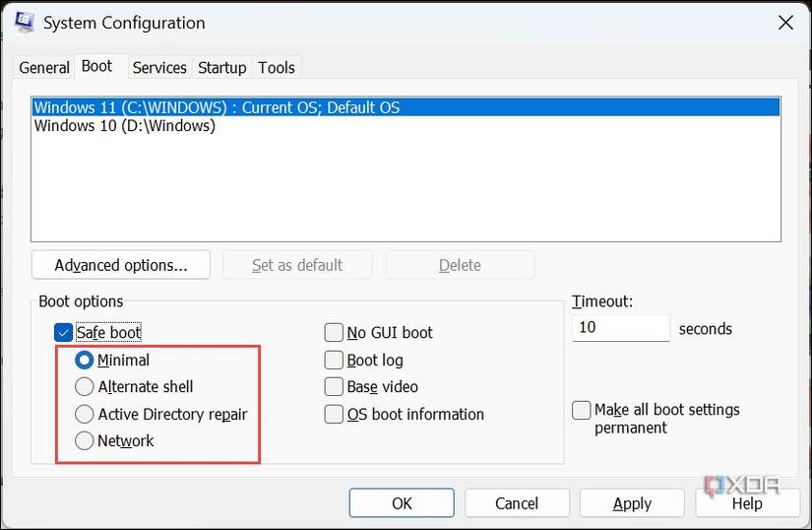This screenshot has height=530, width=812.
Task: Open Advanced options dialog
Action: tap(121, 265)
